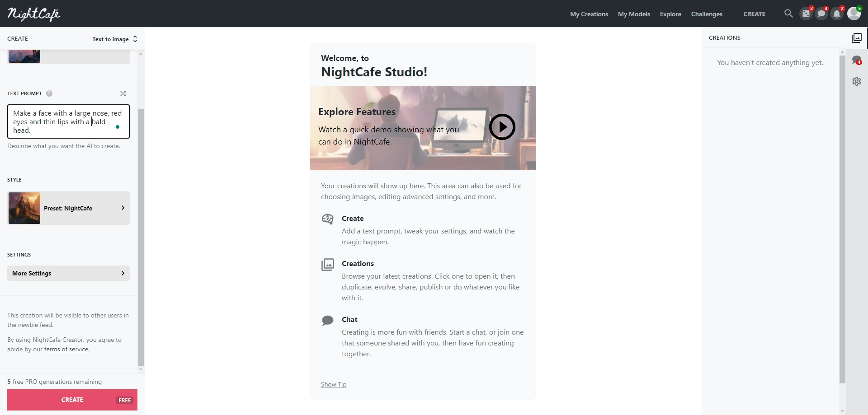868x415 pixels.
Task: Play the Explore Features demo video
Action: (502, 127)
